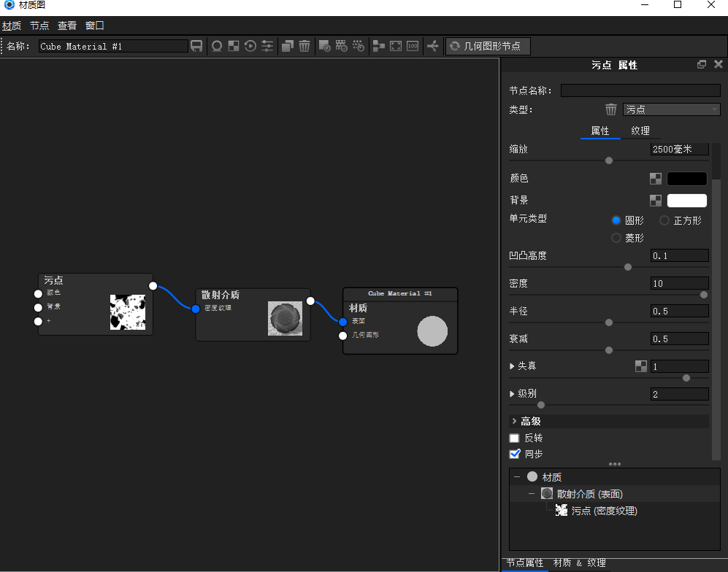728x572 pixels.
Task: Click the white 背景 swatch
Action: pos(686,201)
